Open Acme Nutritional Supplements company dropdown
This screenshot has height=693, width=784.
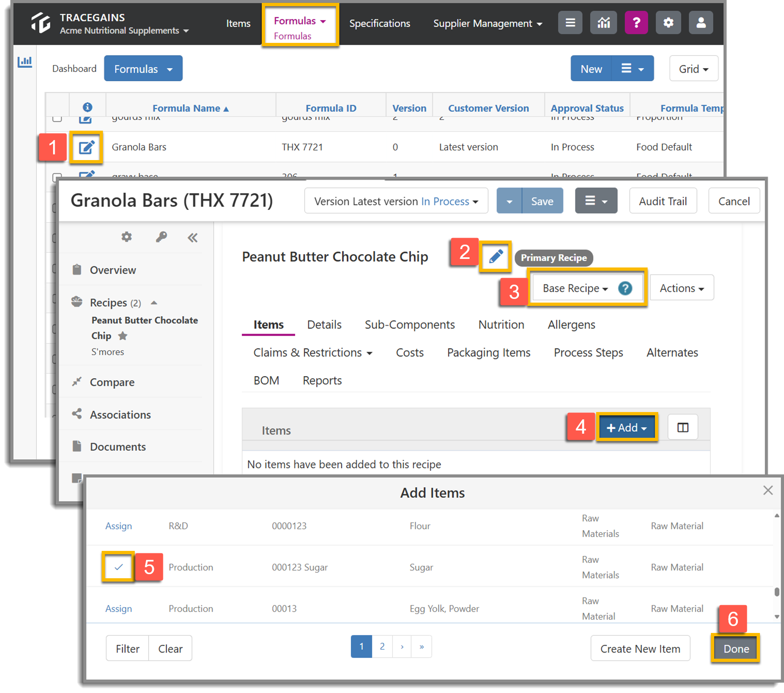124,31
